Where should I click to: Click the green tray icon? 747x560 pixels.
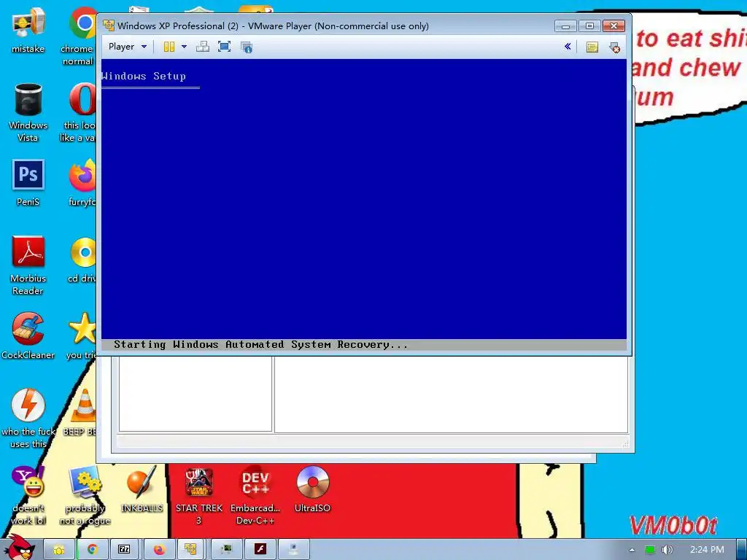tap(650, 550)
